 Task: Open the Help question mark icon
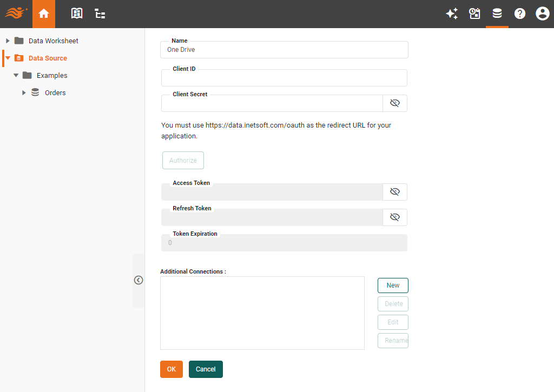click(520, 14)
